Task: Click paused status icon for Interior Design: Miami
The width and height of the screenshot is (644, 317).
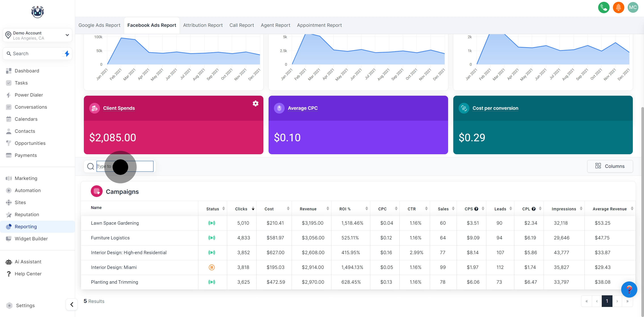Action: [x=212, y=267]
